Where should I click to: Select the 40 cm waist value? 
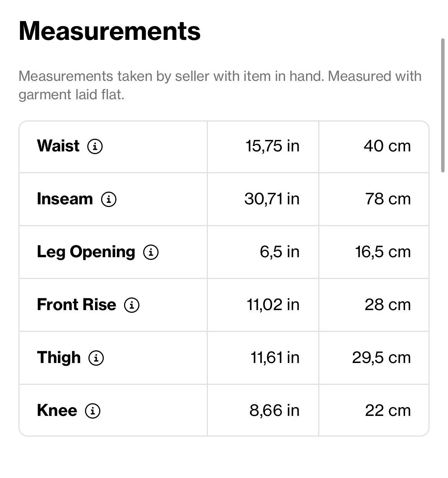tap(387, 146)
